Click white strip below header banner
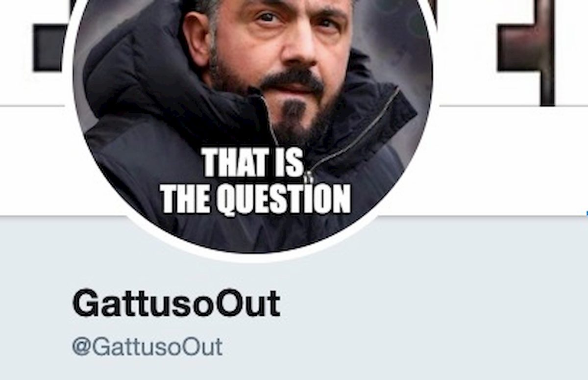The width and height of the screenshot is (588, 380). [510, 161]
